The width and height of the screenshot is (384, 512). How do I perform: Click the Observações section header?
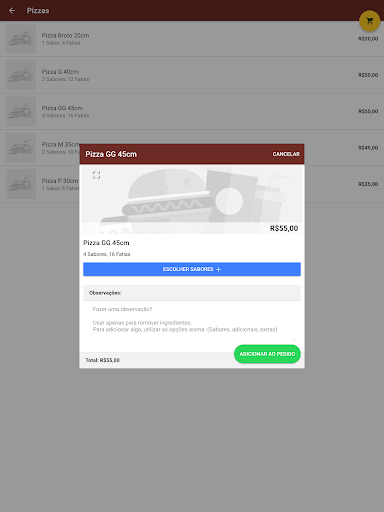point(192,293)
